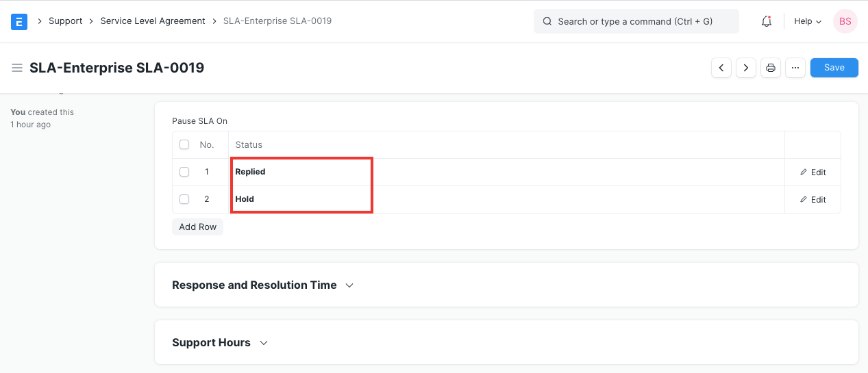Open Service Level Agreement breadcrumb
This screenshot has height=373, width=868.
coord(153,21)
